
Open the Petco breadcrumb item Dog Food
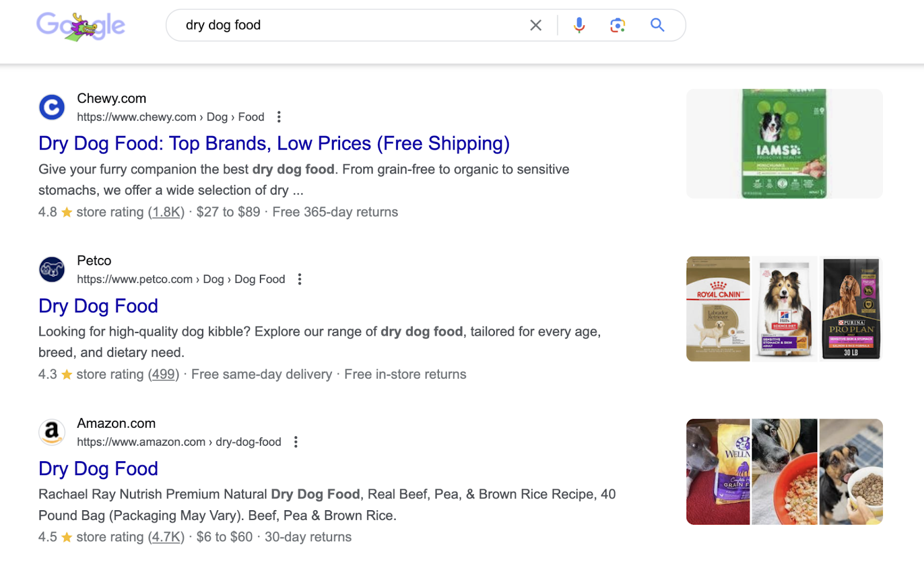259,279
